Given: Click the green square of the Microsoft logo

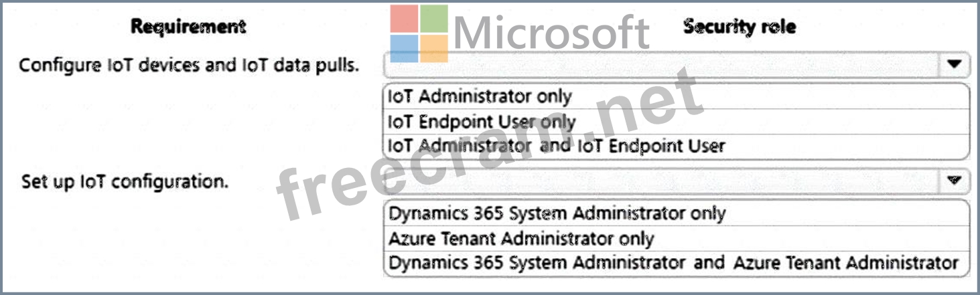Looking at the screenshot, I should (434, 18).
